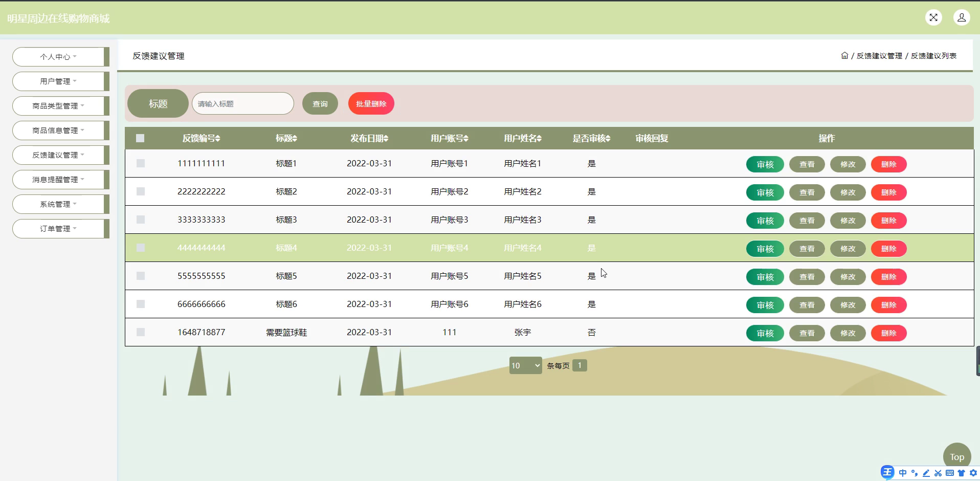Check the row for 4444444444
This screenshot has width=980, height=481.
click(x=141, y=248)
